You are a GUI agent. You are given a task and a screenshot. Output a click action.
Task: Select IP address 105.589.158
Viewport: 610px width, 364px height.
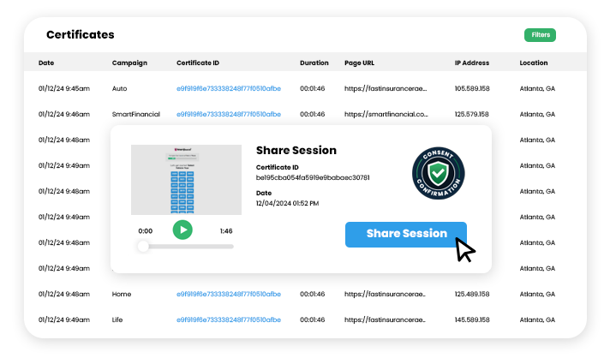click(472, 89)
